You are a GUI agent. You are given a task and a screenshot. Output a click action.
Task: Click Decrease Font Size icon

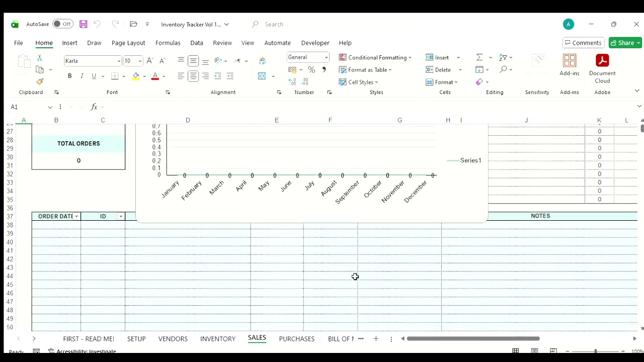pos(162,61)
